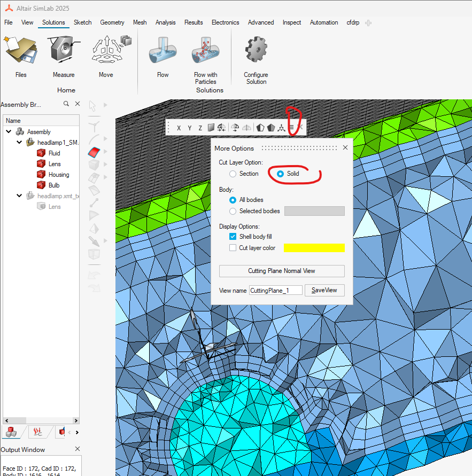Click the protractor icon with single arrow
The image size is (472, 476).
[x=235, y=128]
